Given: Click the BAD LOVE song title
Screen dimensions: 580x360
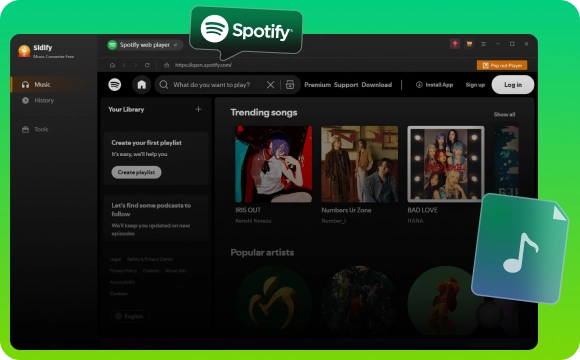Looking at the screenshot, I should [x=422, y=210].
